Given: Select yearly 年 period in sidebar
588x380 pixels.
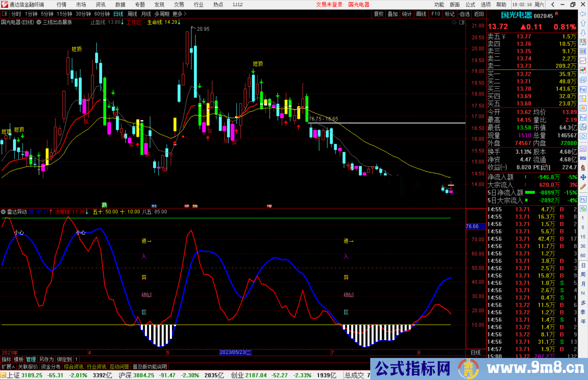Looking at the screenshot, I should pyautogui.click(x=583, y=321).
